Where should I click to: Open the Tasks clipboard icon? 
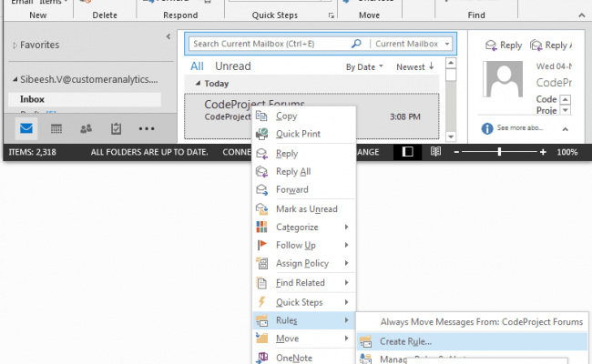coord(116,129)
